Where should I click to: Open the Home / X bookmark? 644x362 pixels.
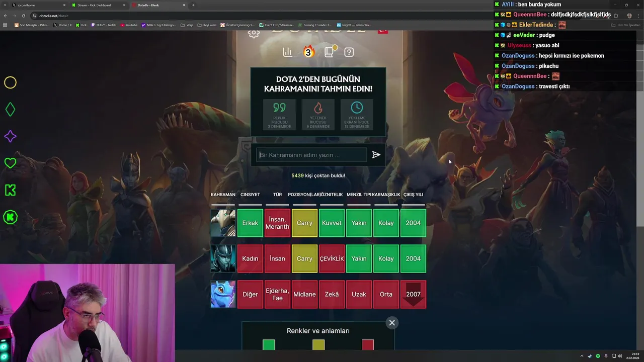[x=63, y=25]
